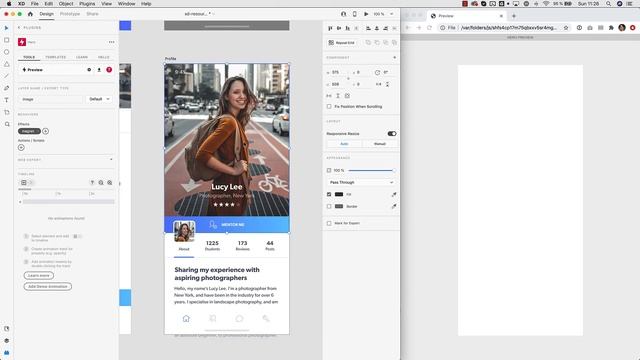This screenshot has height=360, width=640.
Task: Click the timeline zoom-out magnifier icon
Action: 101,183
